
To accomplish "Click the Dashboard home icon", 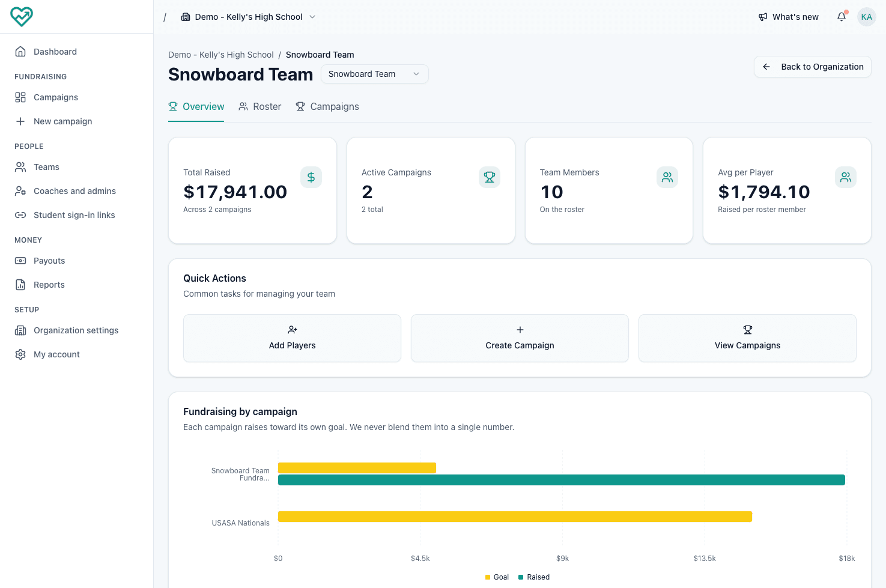I will pyautogui.click(x=20, y=52).
